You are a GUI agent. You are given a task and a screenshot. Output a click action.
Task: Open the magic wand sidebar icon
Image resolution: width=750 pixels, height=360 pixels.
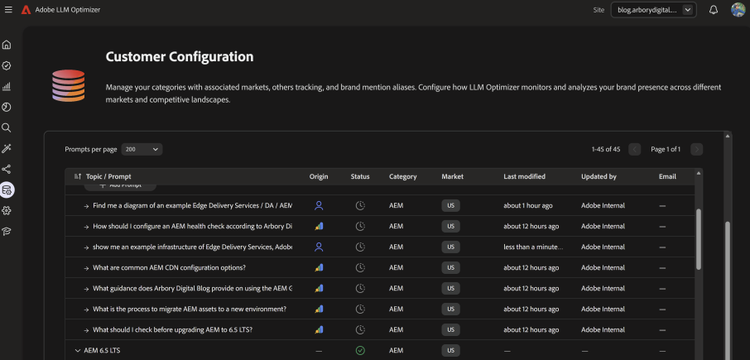[7, 149]
